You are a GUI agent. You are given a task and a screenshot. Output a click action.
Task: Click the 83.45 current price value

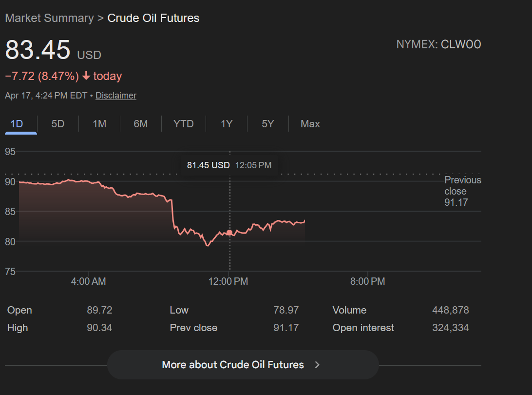[x=38, y=50]
